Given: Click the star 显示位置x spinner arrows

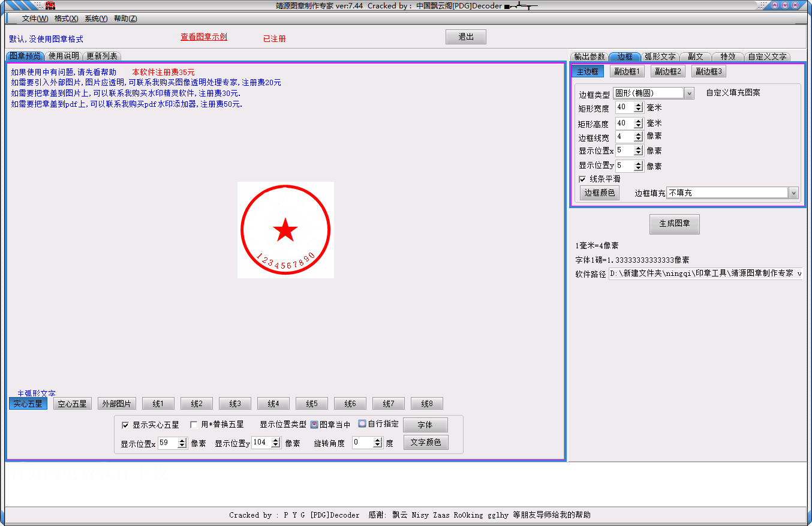Looking at the screenshot, I should coord(182,443).
